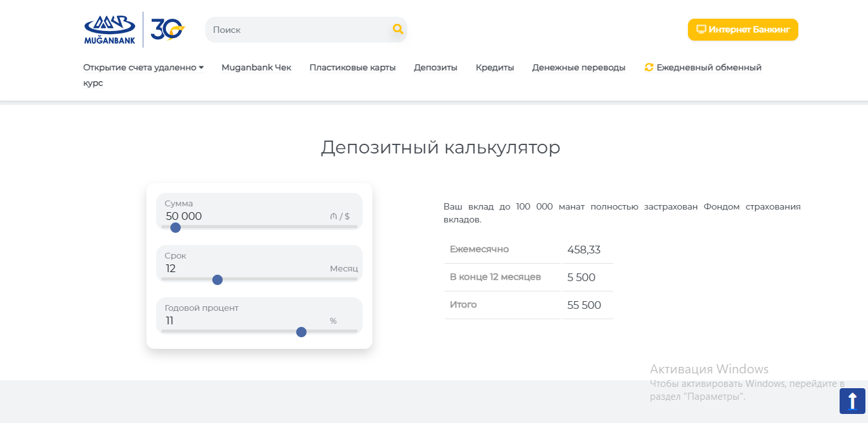Click the 30th anniversary logo
The image size is (868, 423).
pyautogui.click(x=167, y=30)
